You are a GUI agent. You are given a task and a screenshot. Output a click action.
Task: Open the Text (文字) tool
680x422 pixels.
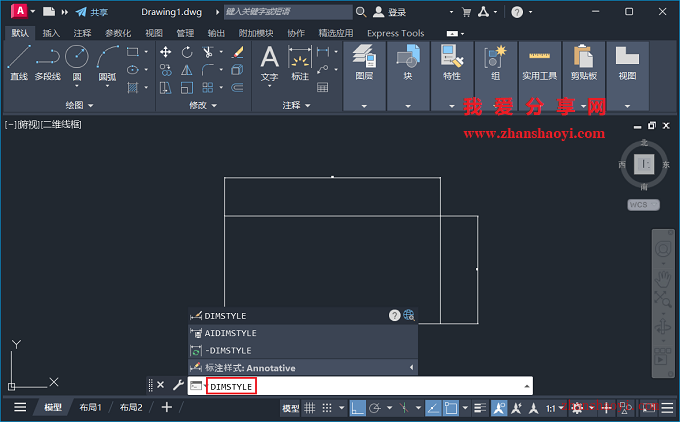269,63
